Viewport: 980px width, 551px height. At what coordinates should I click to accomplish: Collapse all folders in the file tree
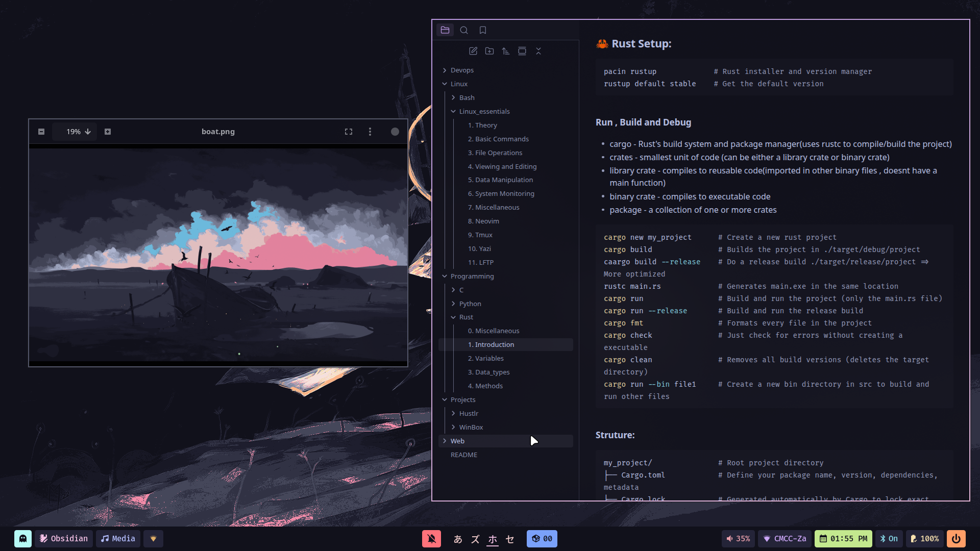[x=538, y=51]
